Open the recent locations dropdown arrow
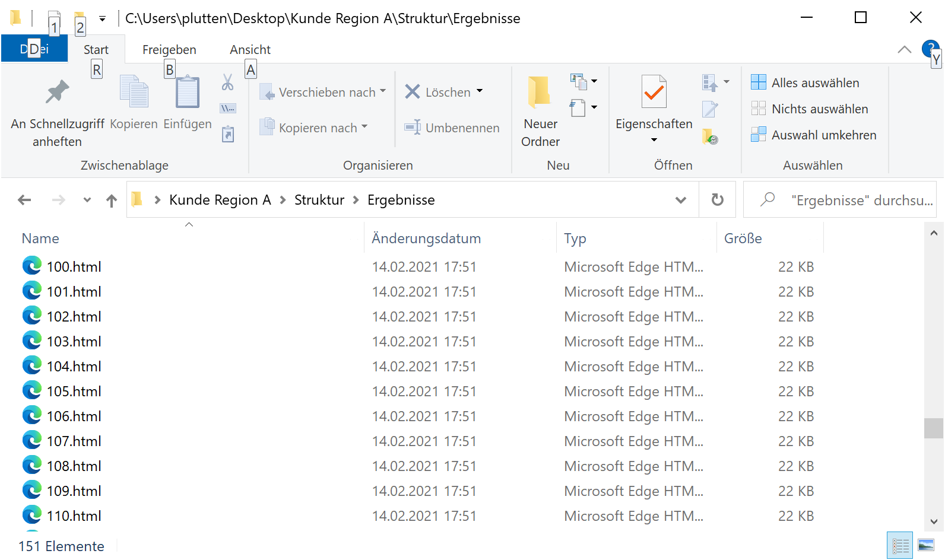 [x=87, y=200]
